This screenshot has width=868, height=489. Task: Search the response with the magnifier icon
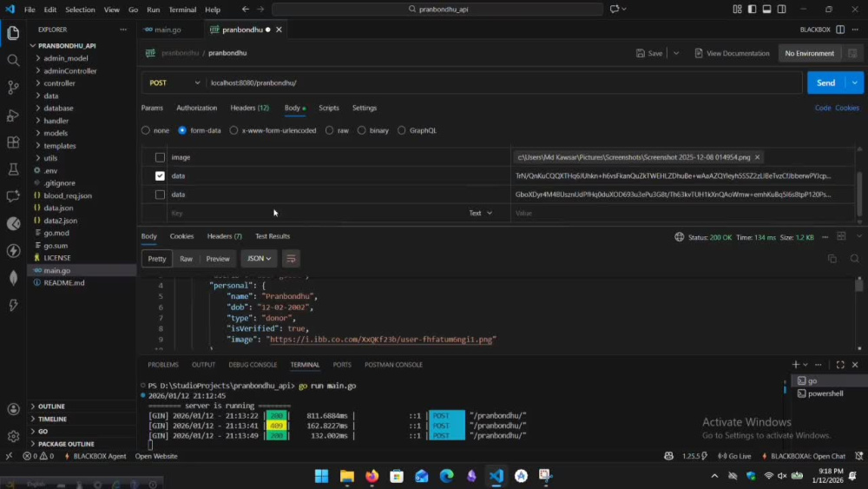pyautogui.click(x=854, y=259)
